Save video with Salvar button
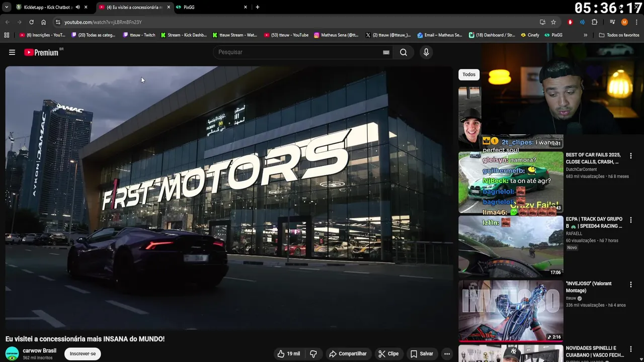 click(x=422, y=354)
